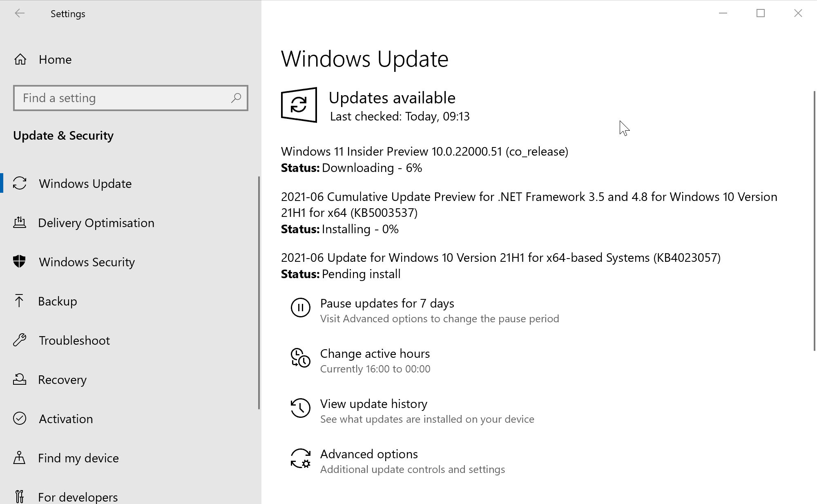Image resolution: width=817 pixels, height=504 pixels.
Task: Minimize the Settings window
Action: 723,13
